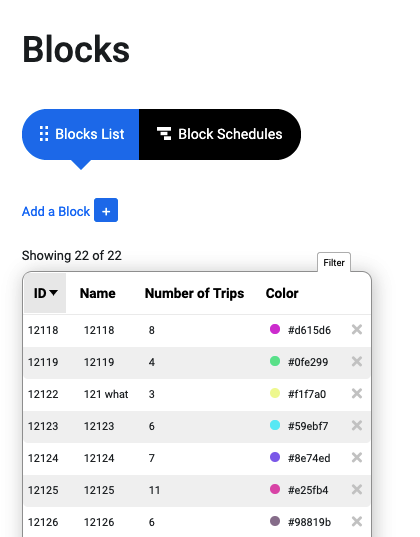Select the green #0fe299 color dot
The width and height of the screenshot is (420, 537).
tap(275, 361)
